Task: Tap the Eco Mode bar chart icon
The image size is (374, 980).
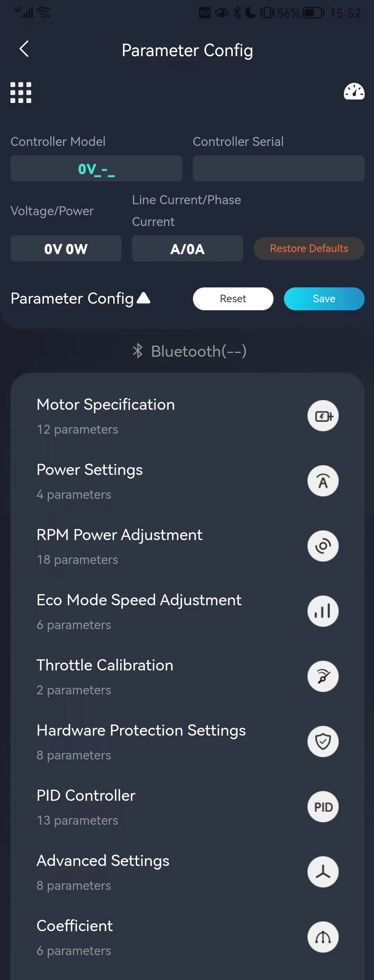Action: (323, 611)
